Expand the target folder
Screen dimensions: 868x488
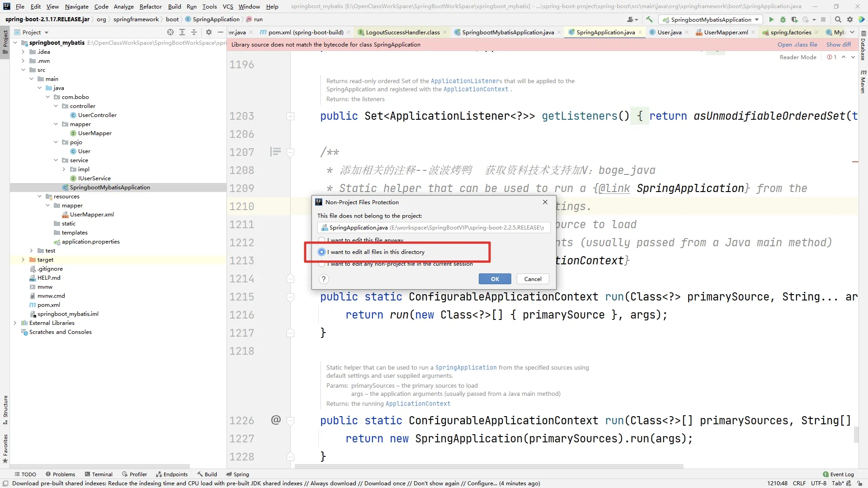[x=23, y=260]
